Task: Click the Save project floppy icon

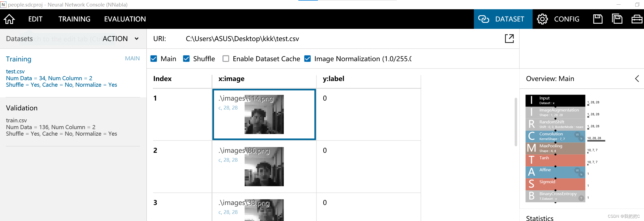Action: 598,19
